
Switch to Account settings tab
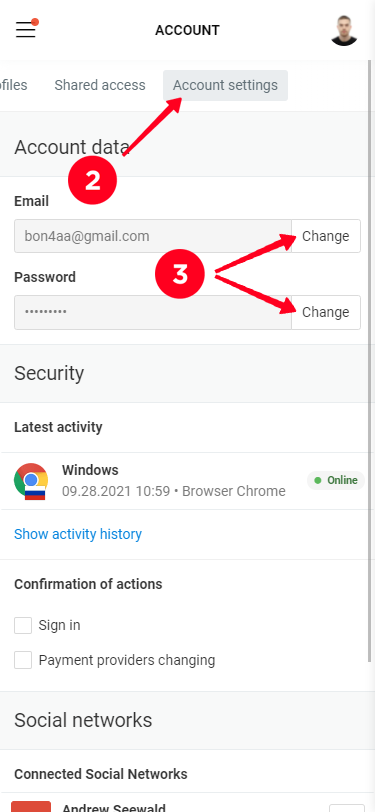pyautogui.click(x=225, y=85)
